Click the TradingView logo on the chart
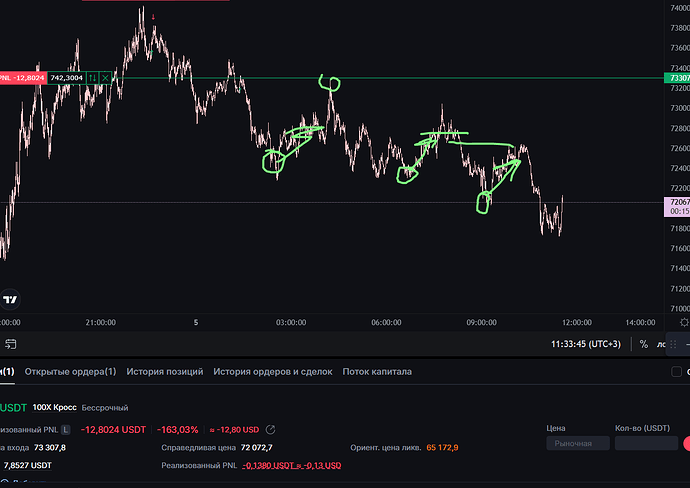690x488 pixels. pos(10,298)
